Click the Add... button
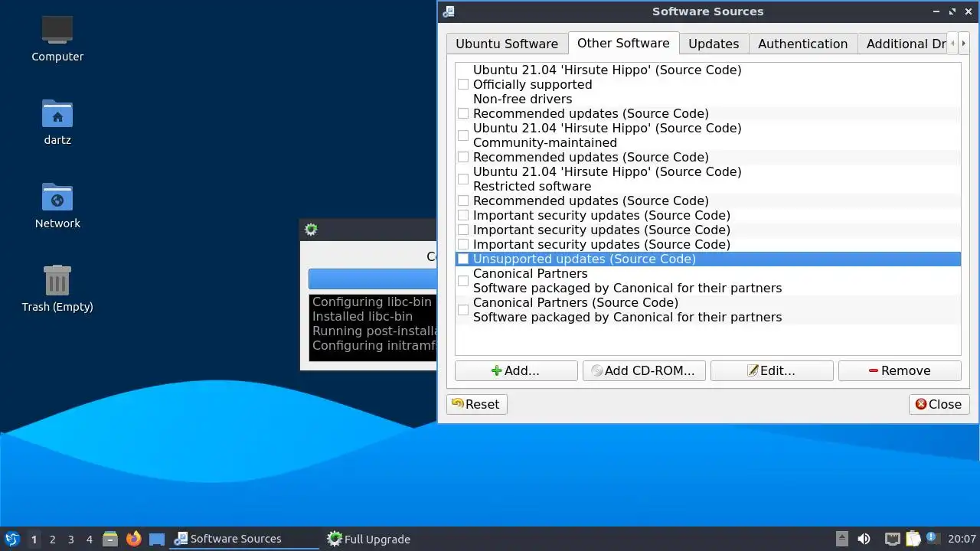 point(516,370)
